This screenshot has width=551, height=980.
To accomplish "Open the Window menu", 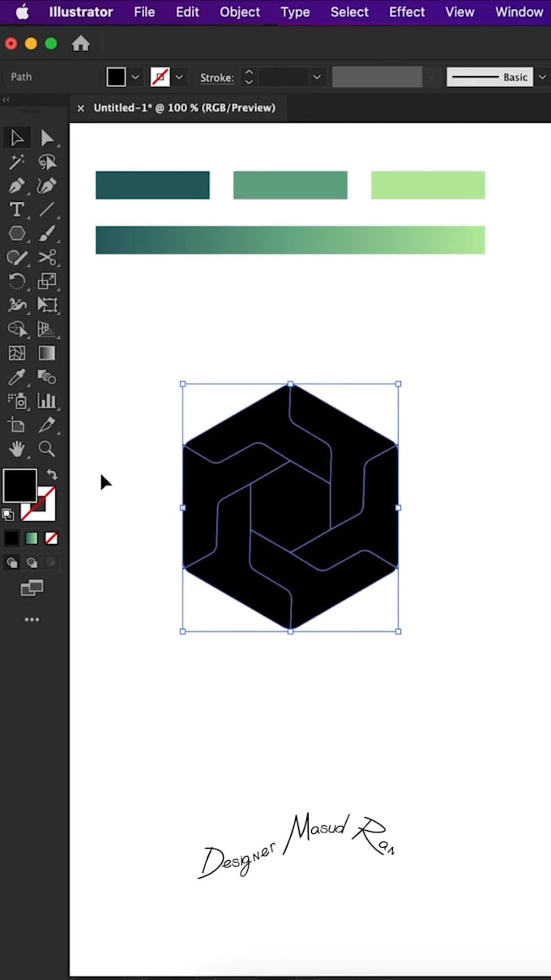I will [x=519, y=12].
